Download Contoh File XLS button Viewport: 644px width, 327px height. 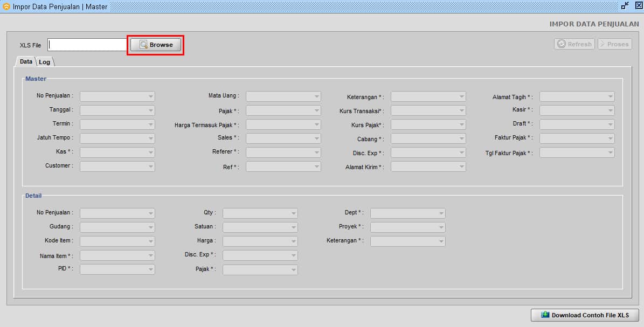point(584,315)
